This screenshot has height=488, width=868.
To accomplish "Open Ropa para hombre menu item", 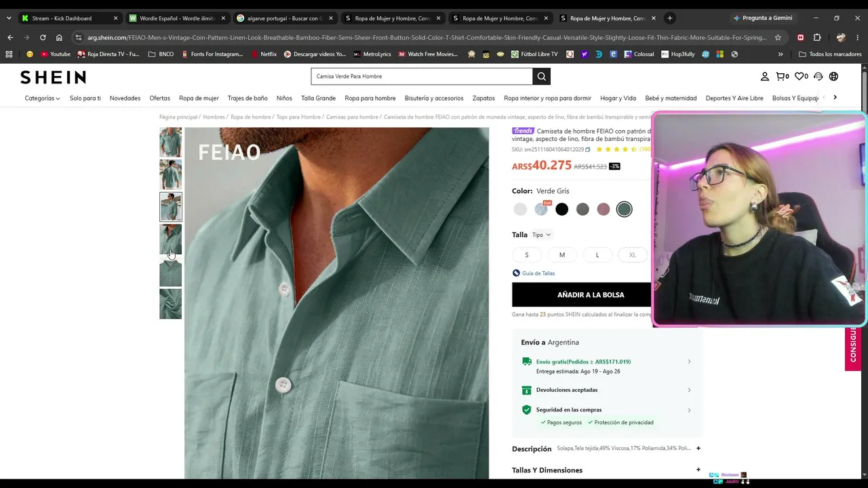I will tap(370, 98).
